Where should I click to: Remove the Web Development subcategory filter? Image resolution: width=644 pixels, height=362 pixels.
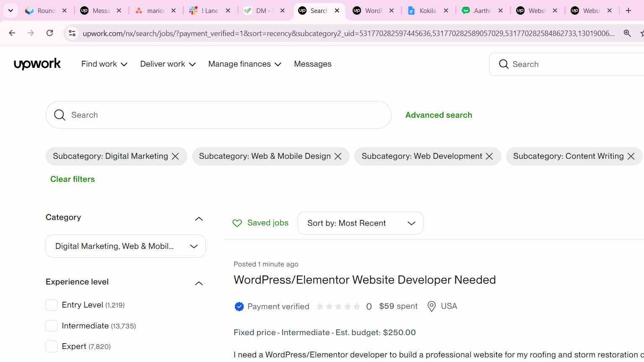(x=489, y=156)
